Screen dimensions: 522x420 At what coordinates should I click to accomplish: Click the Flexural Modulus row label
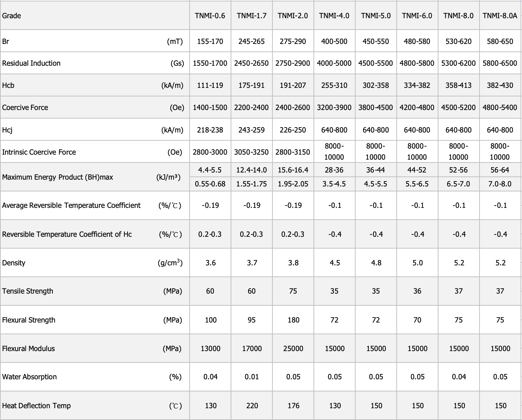click(x=29, y=349)
